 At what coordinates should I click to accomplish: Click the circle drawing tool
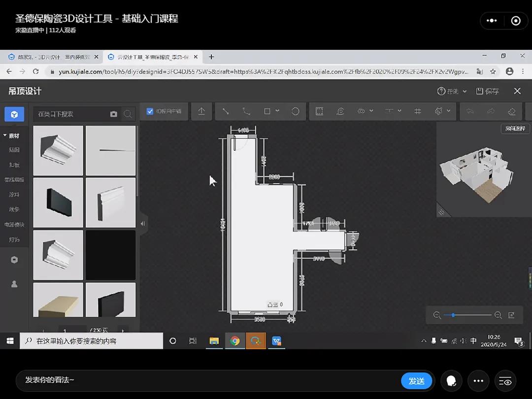[x=296, y=111]
